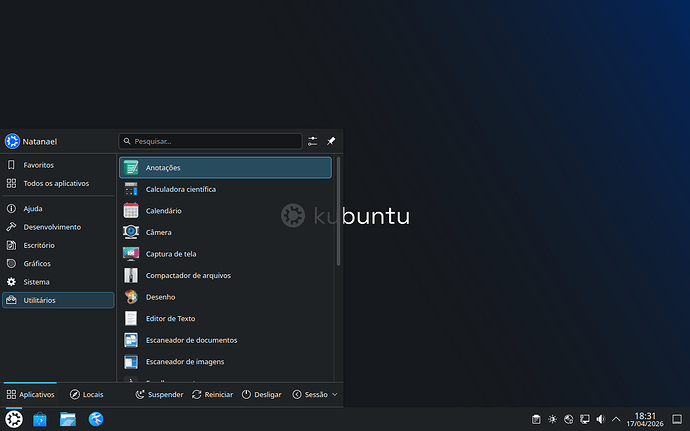The width and height of the screenshot is (690, 431).
Task: Open the Anotações app
Action: coord(225,168)
